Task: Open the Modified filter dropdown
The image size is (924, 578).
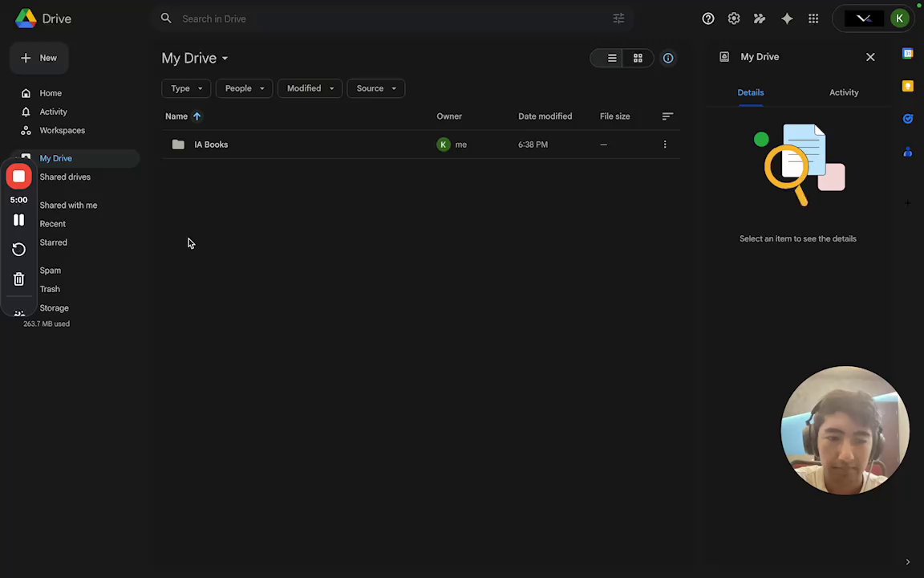Action: pos(310,88)
